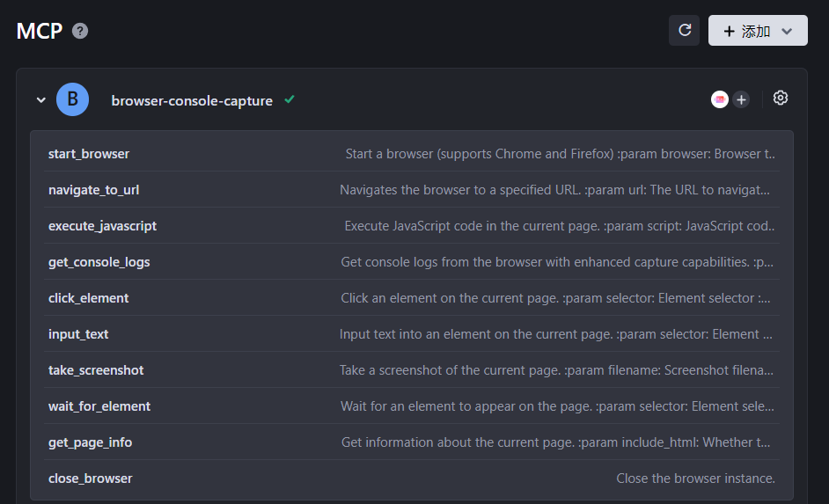The image size is (829, 504).
Task: Select the get_page_info tool
Action: [x=91, y=442]
